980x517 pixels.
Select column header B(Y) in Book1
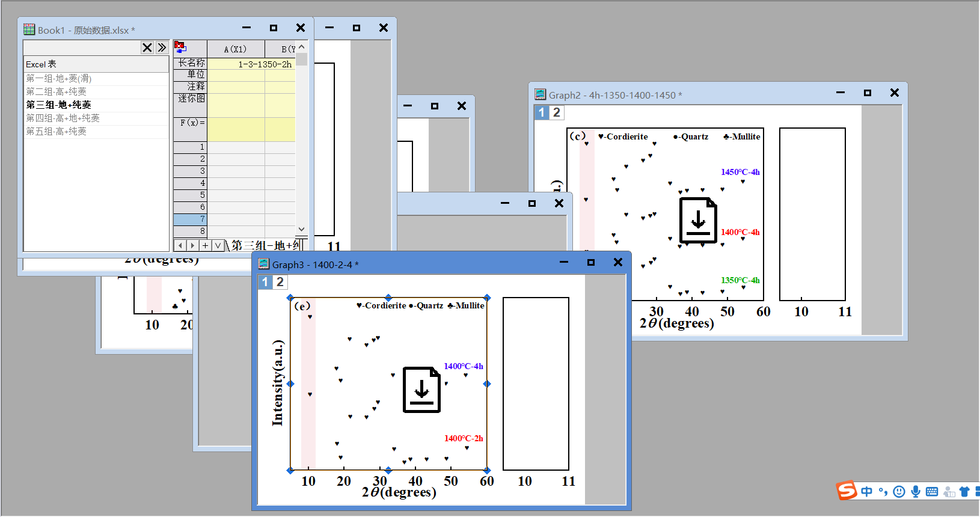coord(281,49)
